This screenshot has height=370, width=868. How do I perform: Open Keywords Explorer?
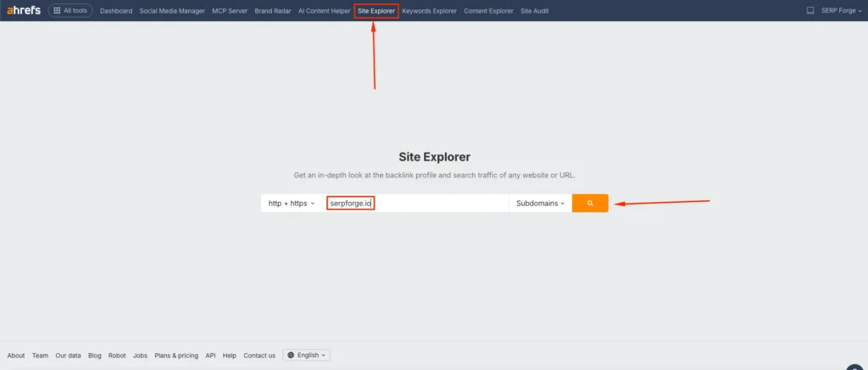pos(430,10)
